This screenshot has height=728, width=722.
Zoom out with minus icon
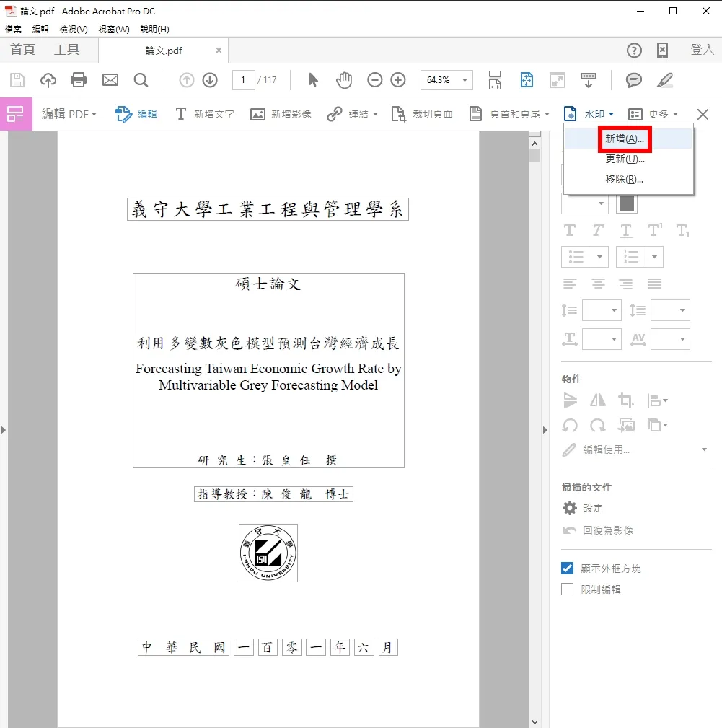[x=374, y=80]
